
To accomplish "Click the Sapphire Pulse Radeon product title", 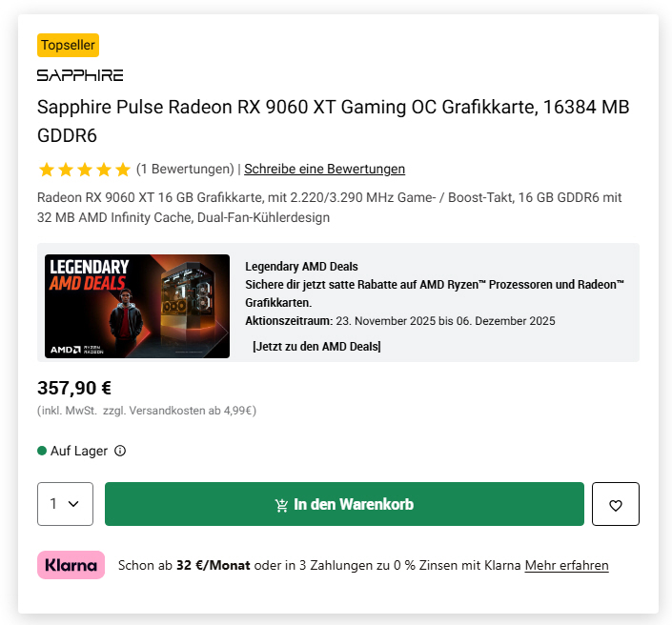I will (x=333, y=121).
